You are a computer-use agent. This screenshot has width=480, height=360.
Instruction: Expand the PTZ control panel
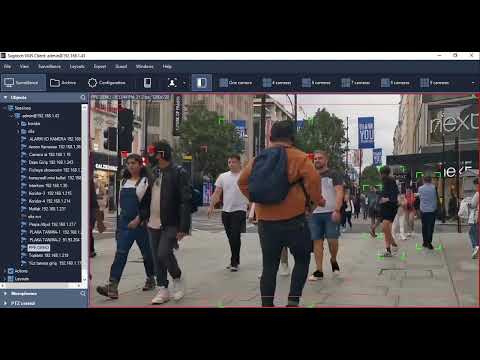5,303
